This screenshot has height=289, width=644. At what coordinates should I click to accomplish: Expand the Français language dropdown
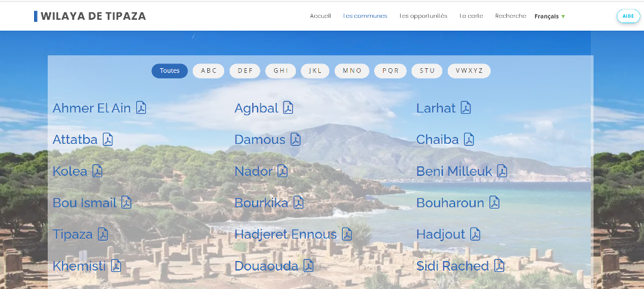(x=549, y=16)
